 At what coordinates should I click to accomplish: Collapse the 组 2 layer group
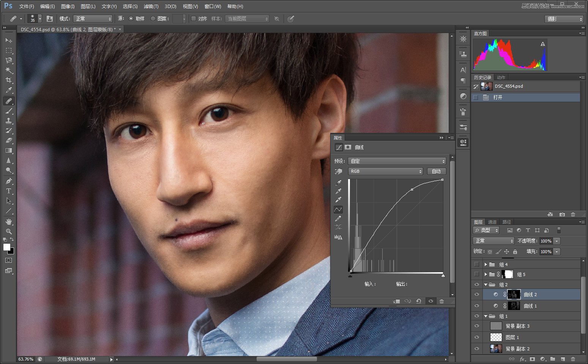click(x=486, y=284)
